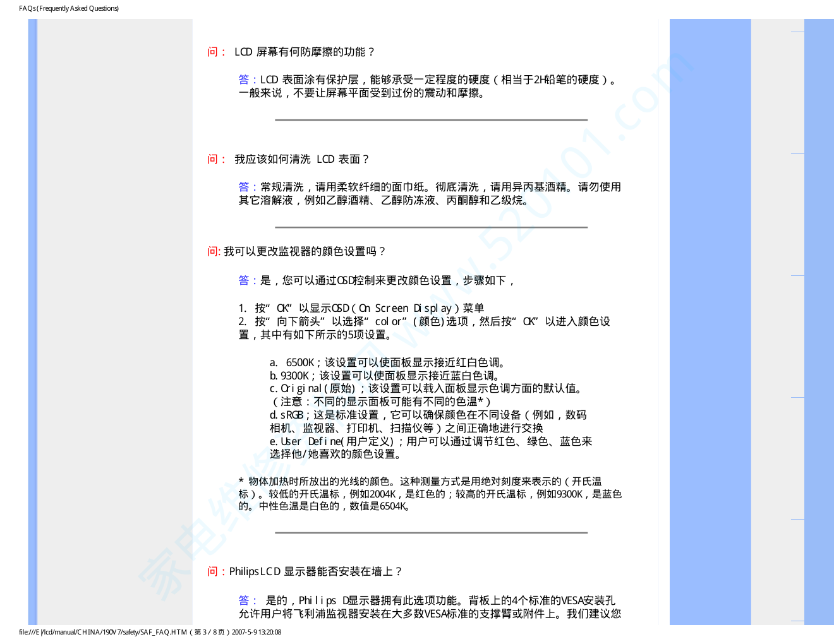The image size is (834, 644).
Task: Click item 'b. 9300K' color setting line
Action: coord(385,376)
